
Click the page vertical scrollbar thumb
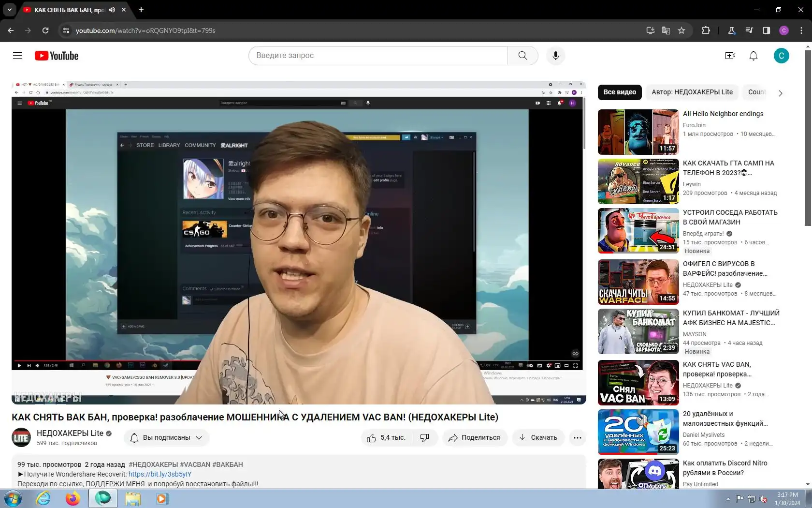[x=808, y=138]
